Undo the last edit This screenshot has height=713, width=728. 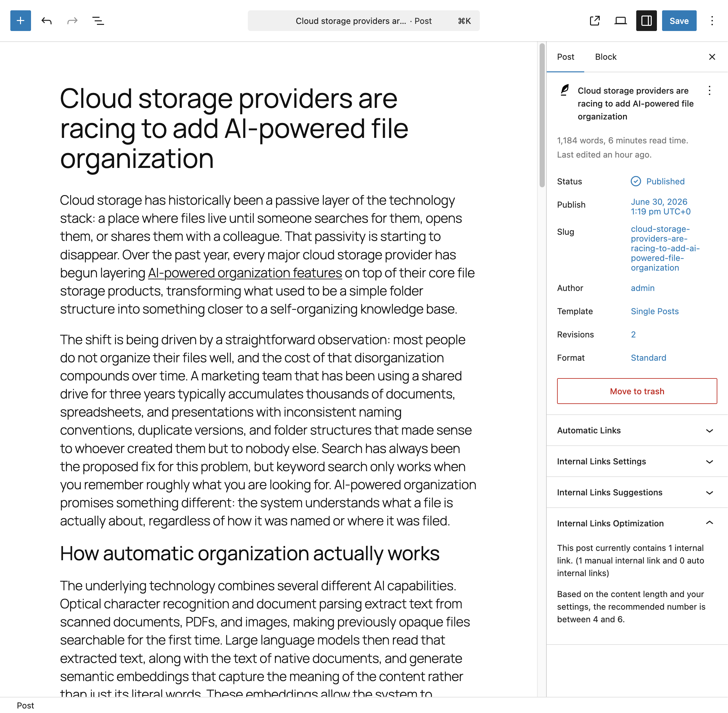[x=47, y=21]
